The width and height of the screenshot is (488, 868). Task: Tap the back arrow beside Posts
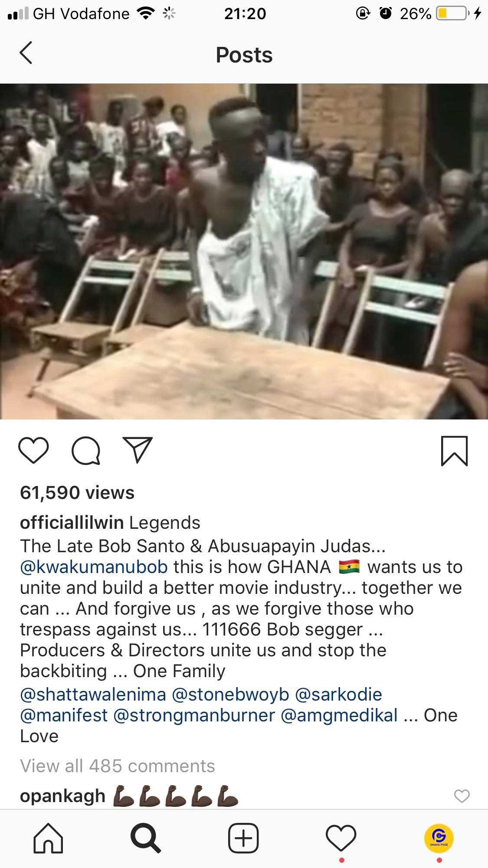tap(26, 53)
